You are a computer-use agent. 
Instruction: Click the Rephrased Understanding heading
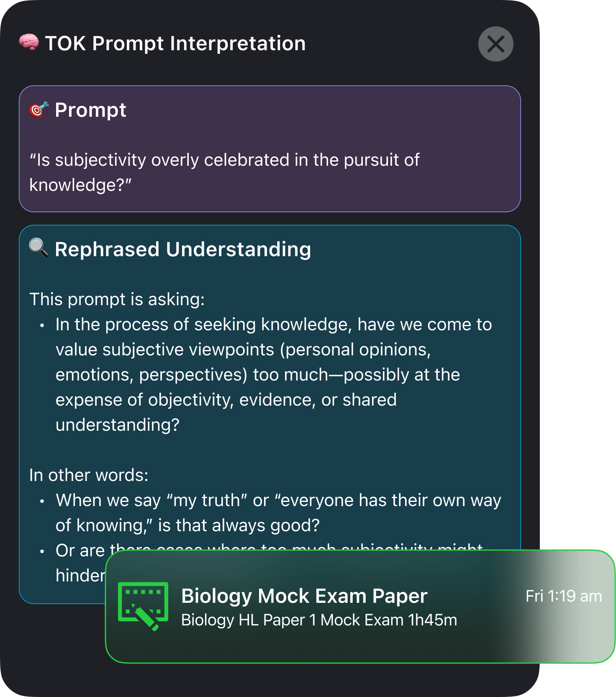click(183, 249)
